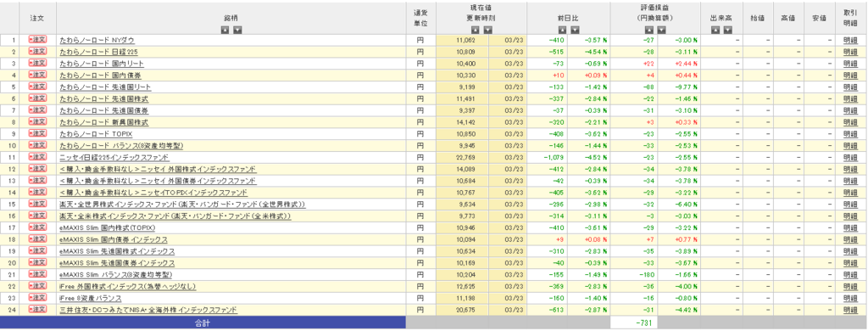This screenshot has height=331, width=868.
Task: Open iFree 8資産バランス fund link
Action: pyautogui.click(x=90, y=298)
